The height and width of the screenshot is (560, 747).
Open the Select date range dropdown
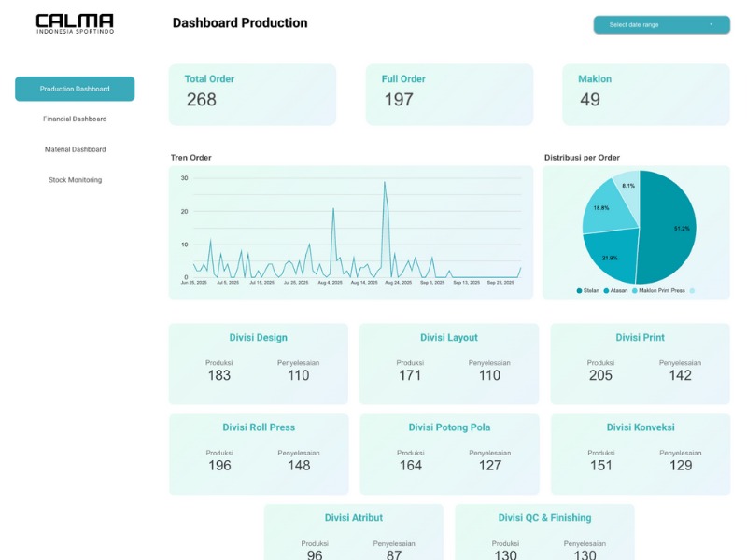click(x=654, y=25)
